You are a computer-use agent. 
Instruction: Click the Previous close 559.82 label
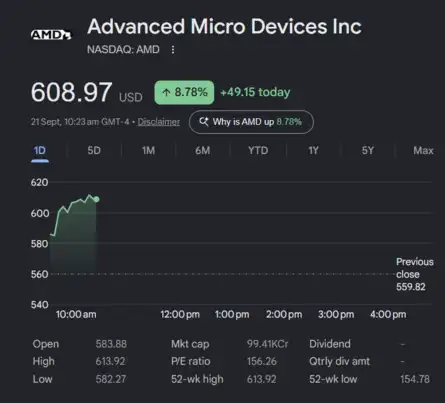point(415,274)
